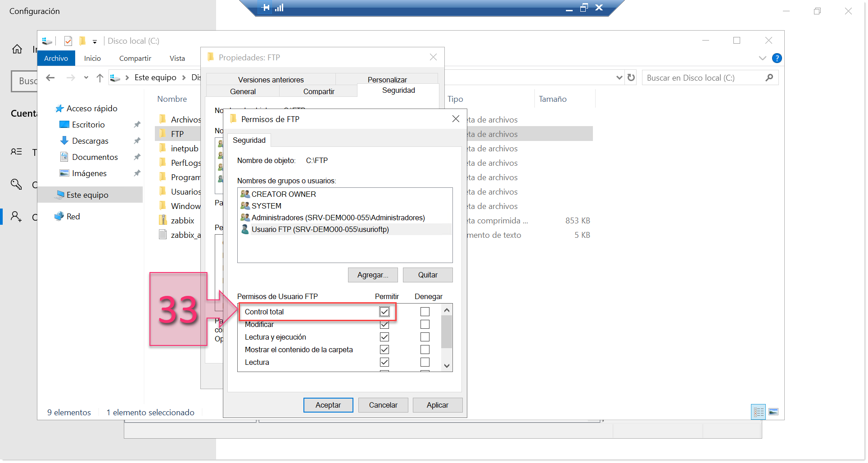868x463 pixels.
Task: Click the Properties checkmark icon in the toolbar
Action: 68,41
